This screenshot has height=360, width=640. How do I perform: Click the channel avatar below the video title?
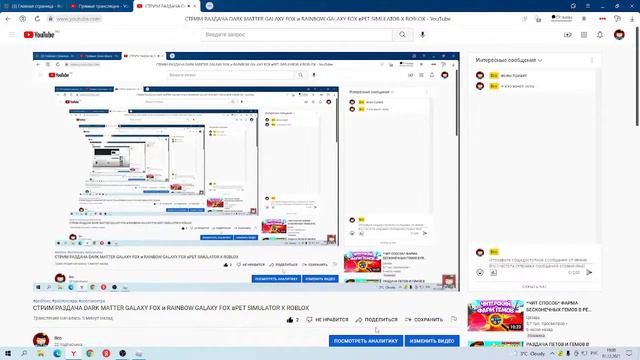(x=41, y=340)
